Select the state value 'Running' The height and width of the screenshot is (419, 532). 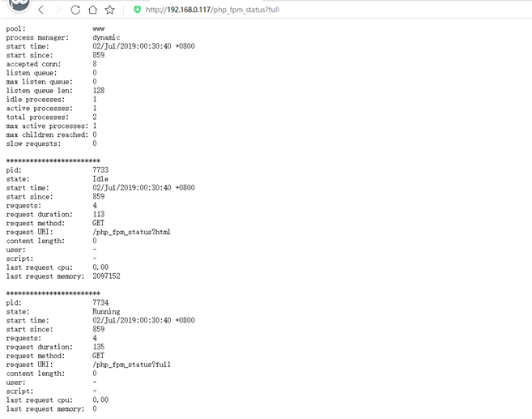pyautogui.click(x=106, y=311)
